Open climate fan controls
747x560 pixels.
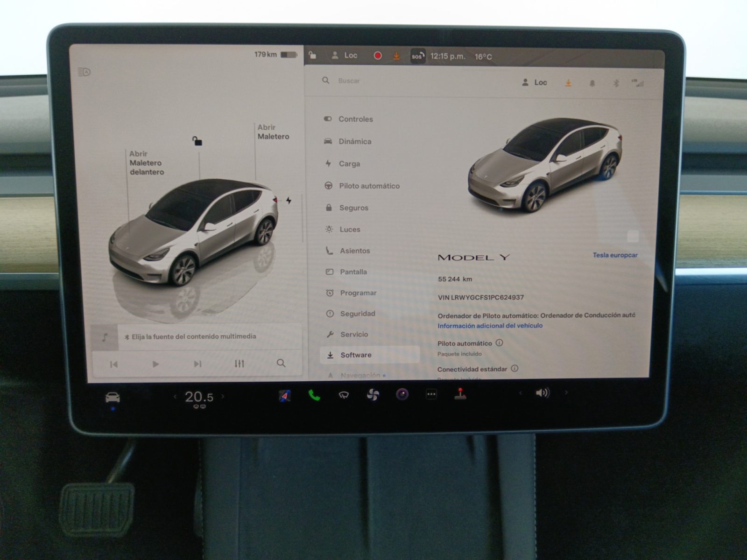tap(373, 395)
